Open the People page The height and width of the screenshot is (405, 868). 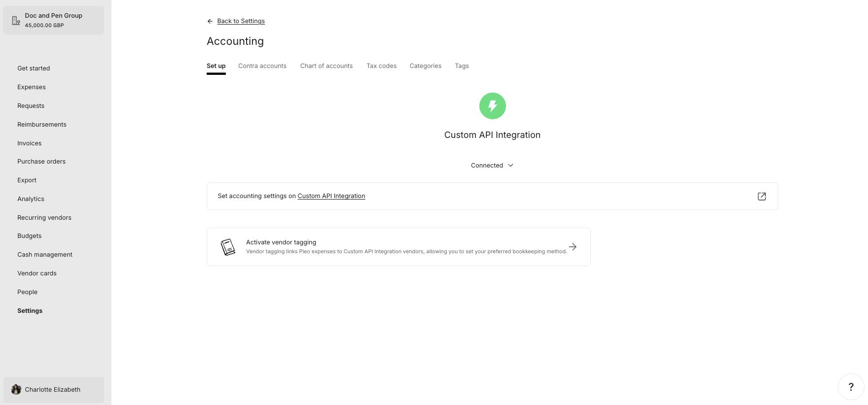coord(28,292)
